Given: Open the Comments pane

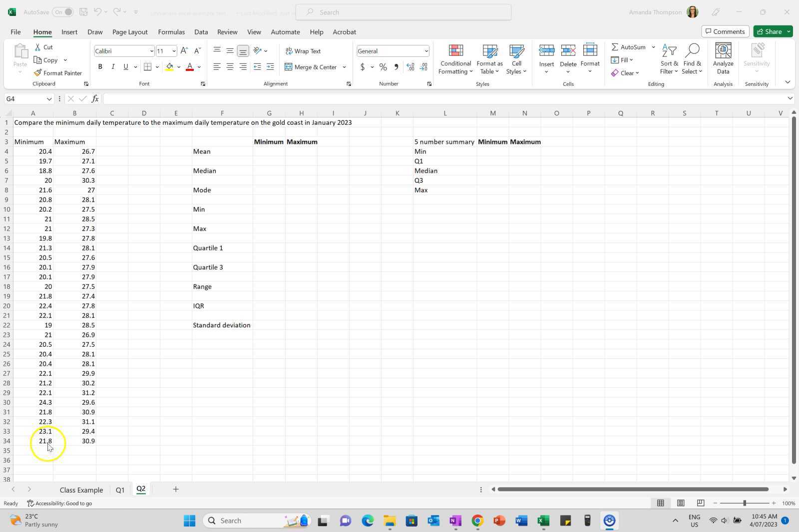Looking at the screenshot, I should [x=725, y=31].
